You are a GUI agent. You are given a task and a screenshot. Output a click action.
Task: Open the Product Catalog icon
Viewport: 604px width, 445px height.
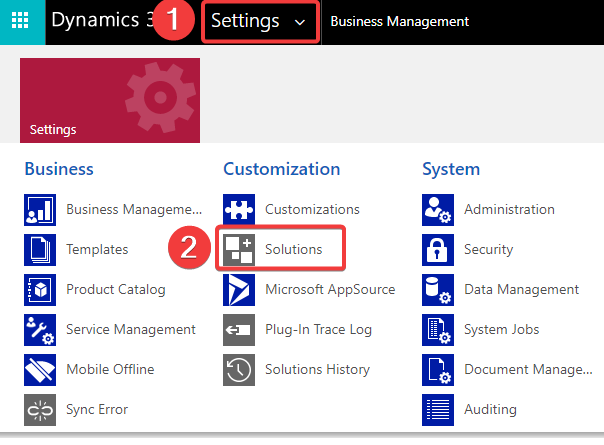(40, 290)
